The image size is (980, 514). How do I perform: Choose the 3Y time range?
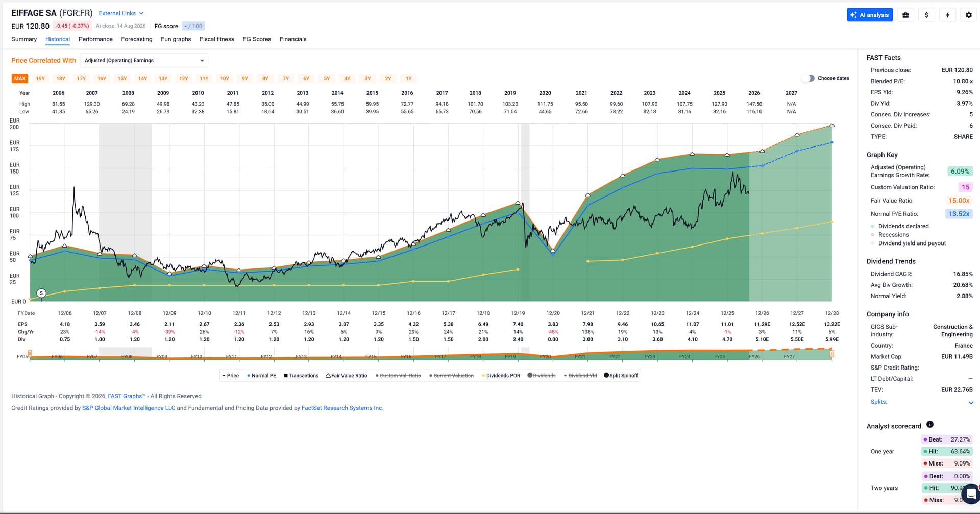point(367,79)
